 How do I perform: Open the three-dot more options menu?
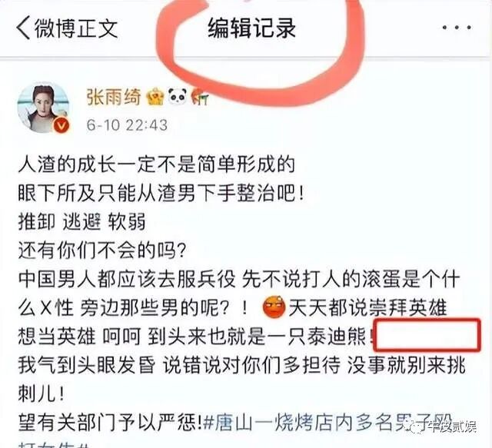[x=457, y=28]
